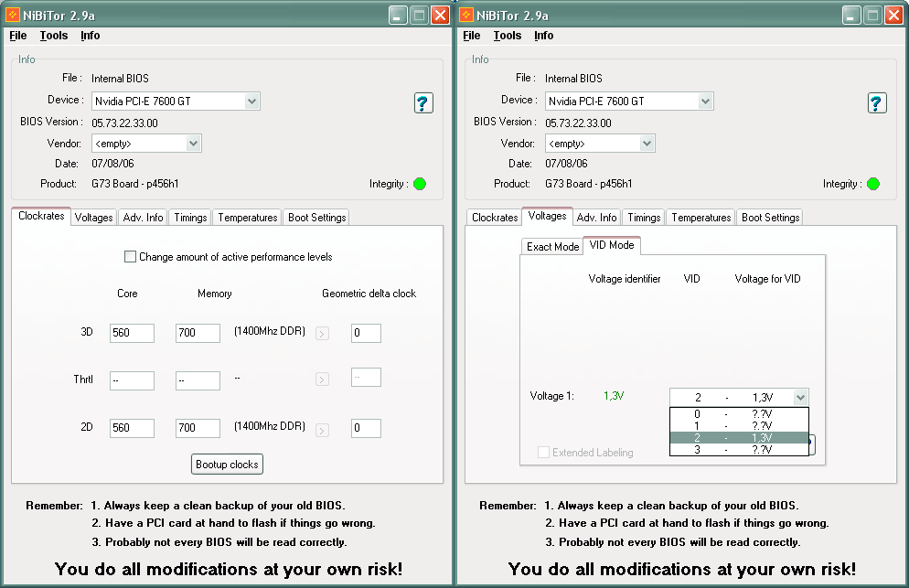This screenshot has height=588, width=909.
Task: Click G73 Board - p456h1 product text in right window
Action: pyautogui.click(x=588, y=184)
